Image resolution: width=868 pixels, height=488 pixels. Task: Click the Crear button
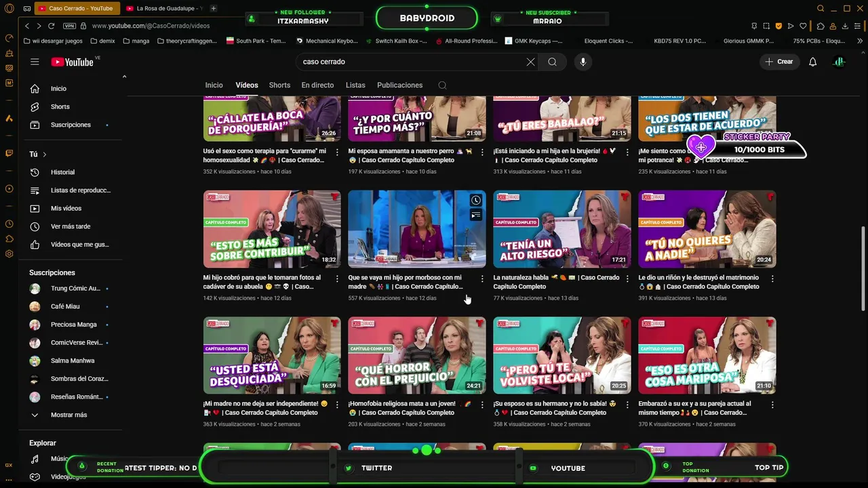pyautogui.click(x=778, y=62)
